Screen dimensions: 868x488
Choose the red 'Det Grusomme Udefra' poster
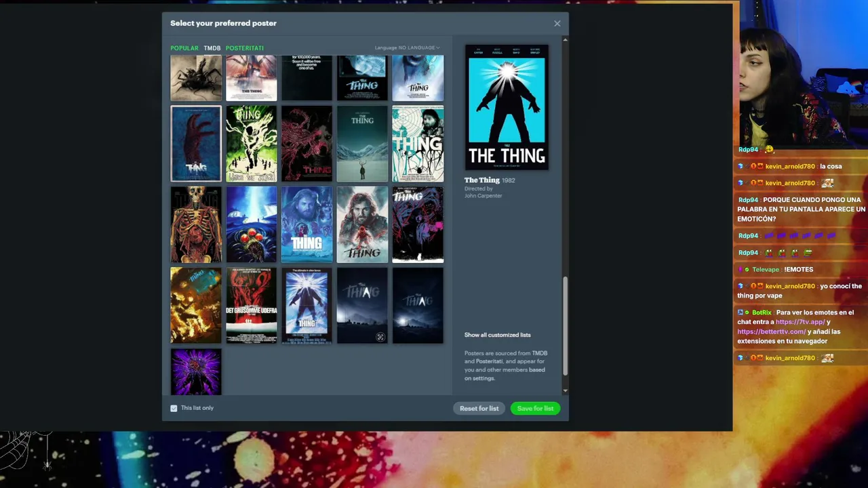(x=252, y=306)
